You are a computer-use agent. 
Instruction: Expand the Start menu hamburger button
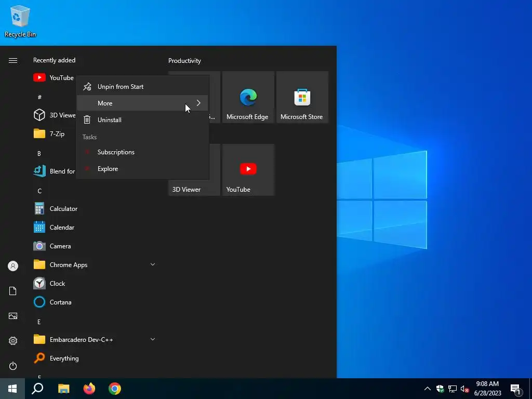tap(13, 60)
